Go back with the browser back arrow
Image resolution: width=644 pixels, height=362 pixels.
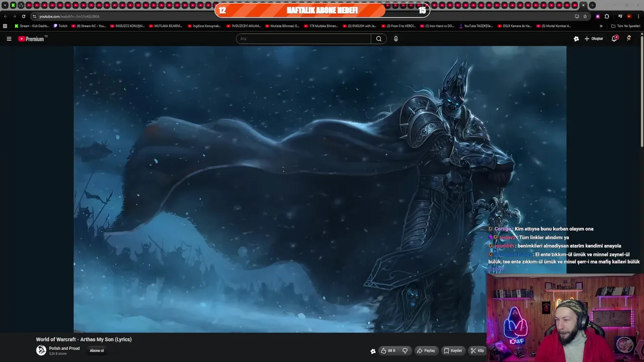tap(6, 16)
